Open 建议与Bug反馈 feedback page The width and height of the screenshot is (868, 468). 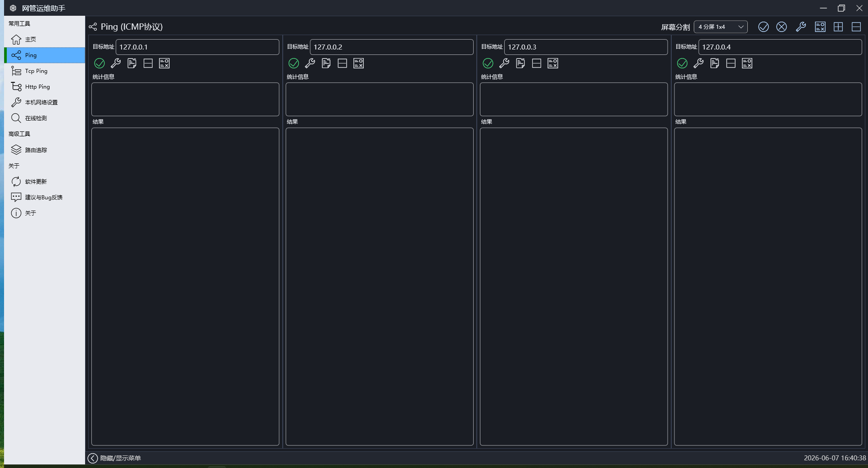45,197
